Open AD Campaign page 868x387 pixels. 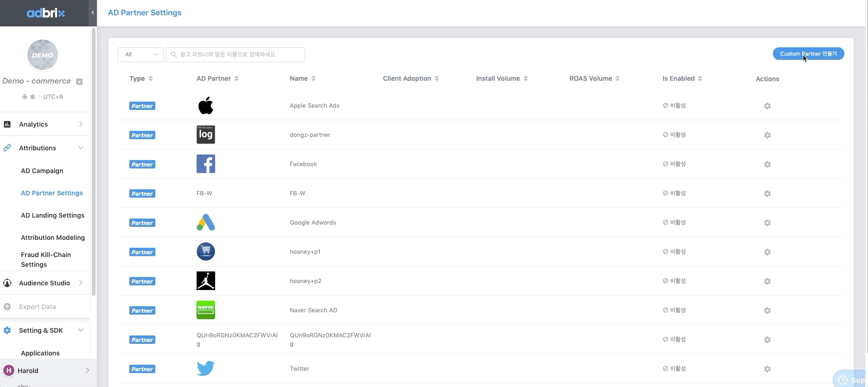pyautogui.click(x=42, y=171)
